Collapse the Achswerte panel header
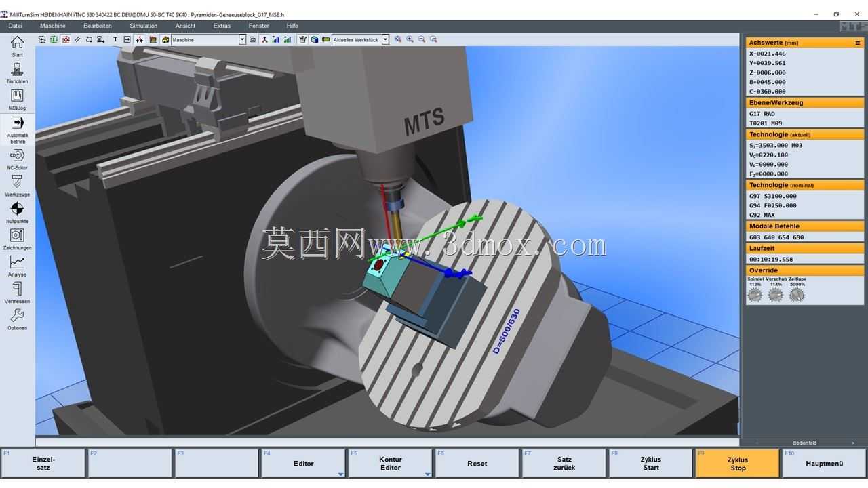Image resolution: width=868 pixels, height=488 pixels. [805, 43]
